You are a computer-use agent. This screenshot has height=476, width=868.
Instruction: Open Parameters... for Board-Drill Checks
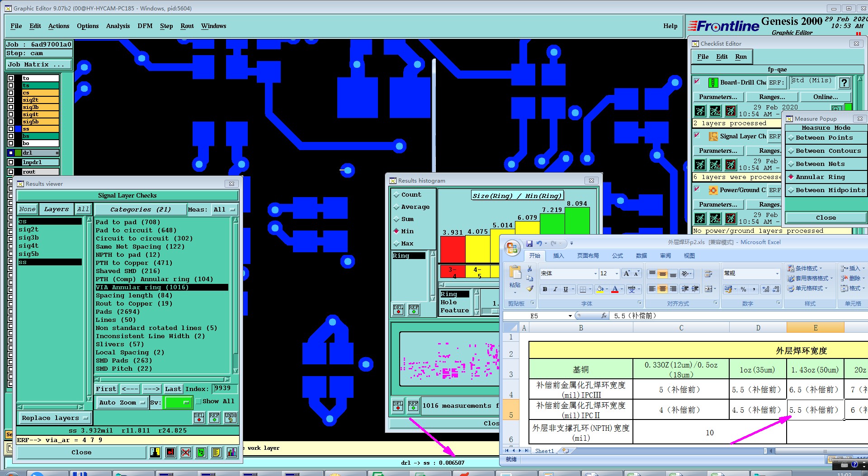(x=718, y=97)
